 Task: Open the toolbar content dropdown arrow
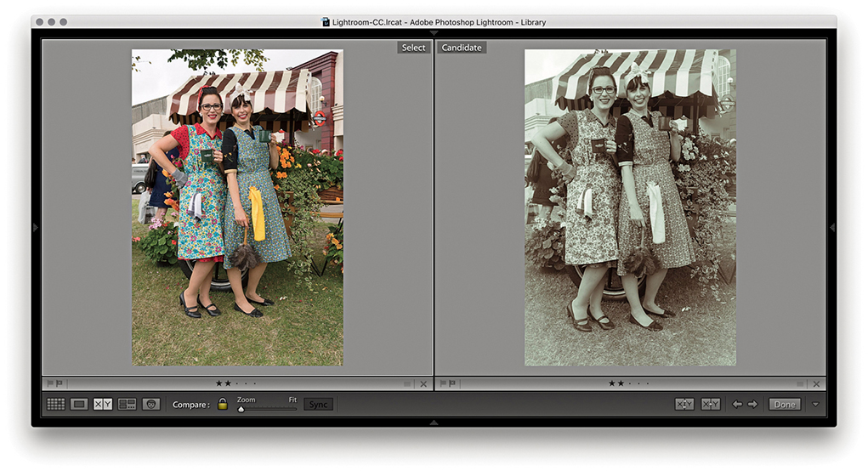(815, 404)
